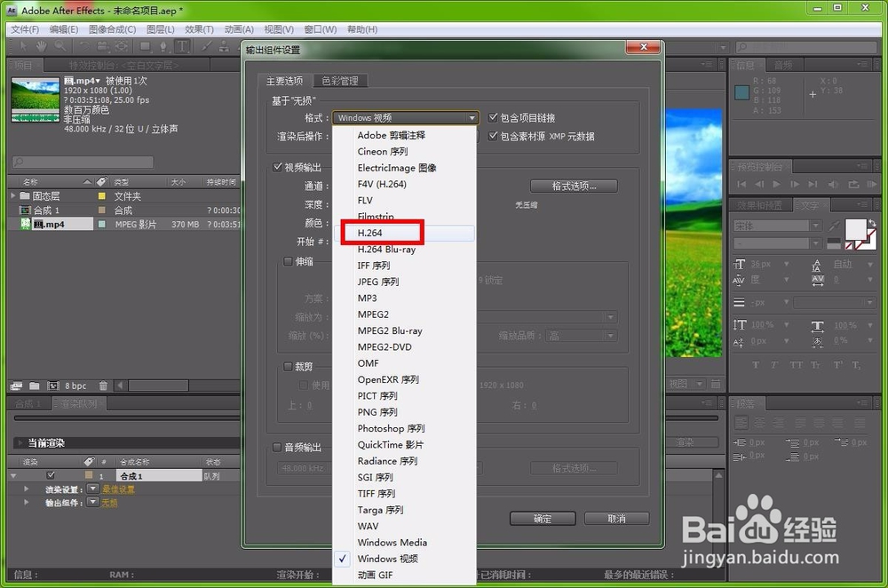Toggle 包含项目链接 checkbox
The width and height of the screenshot is (888, 588).
click(x=493, y=117)
